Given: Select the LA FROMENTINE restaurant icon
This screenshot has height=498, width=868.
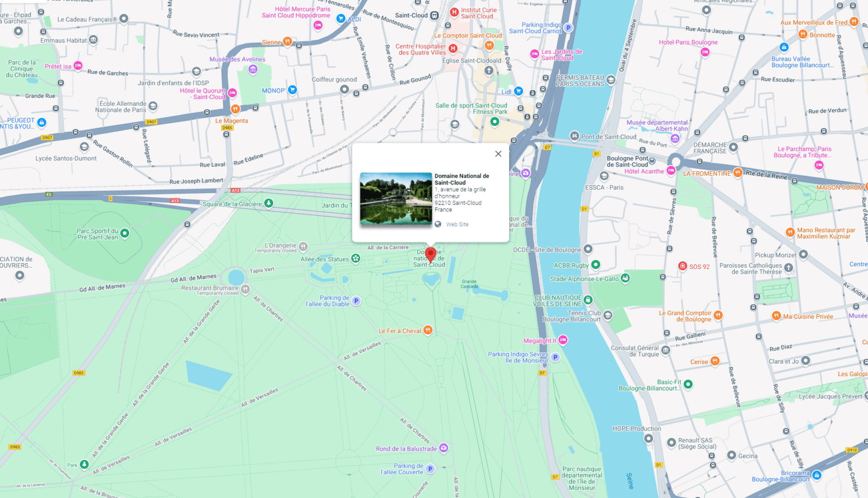Looking at the screenshot, I should (x=737, y=172).
